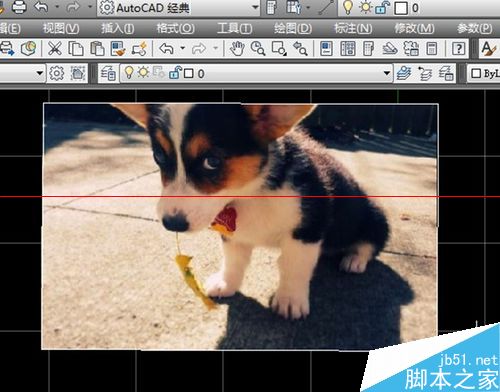500x392 pixels.
Task: Click the Undo arrow in the quick access bar
Action: 41,7
